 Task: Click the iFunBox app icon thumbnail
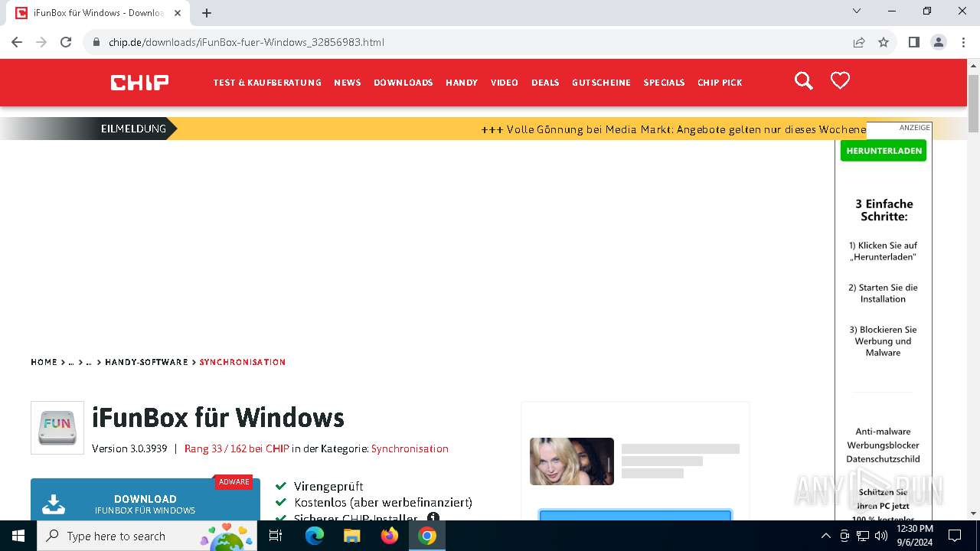[57, 428]
